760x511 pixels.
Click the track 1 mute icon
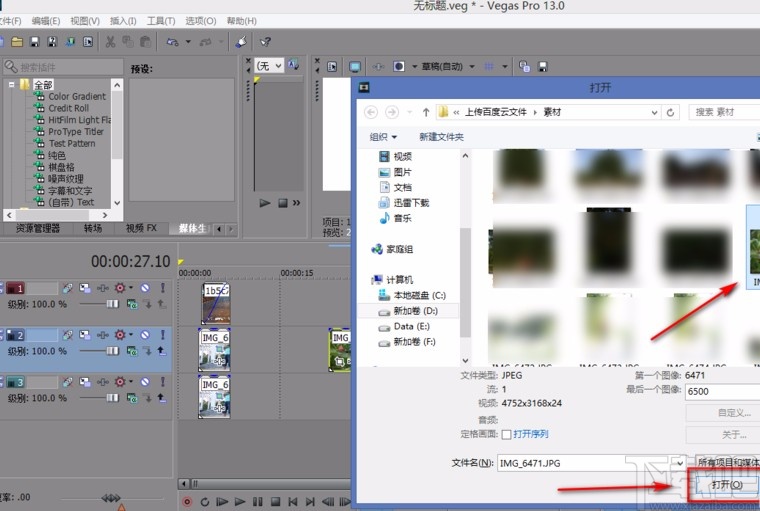144,288
